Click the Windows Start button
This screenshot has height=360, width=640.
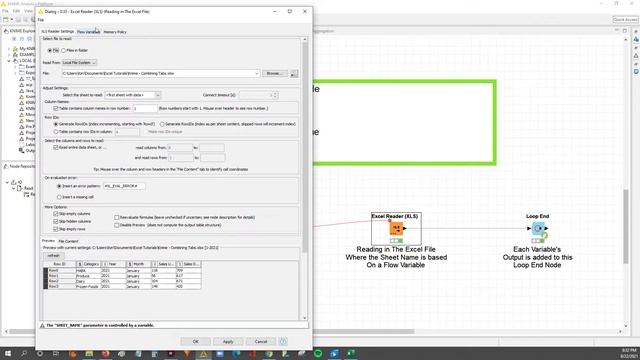coord(8,353)
